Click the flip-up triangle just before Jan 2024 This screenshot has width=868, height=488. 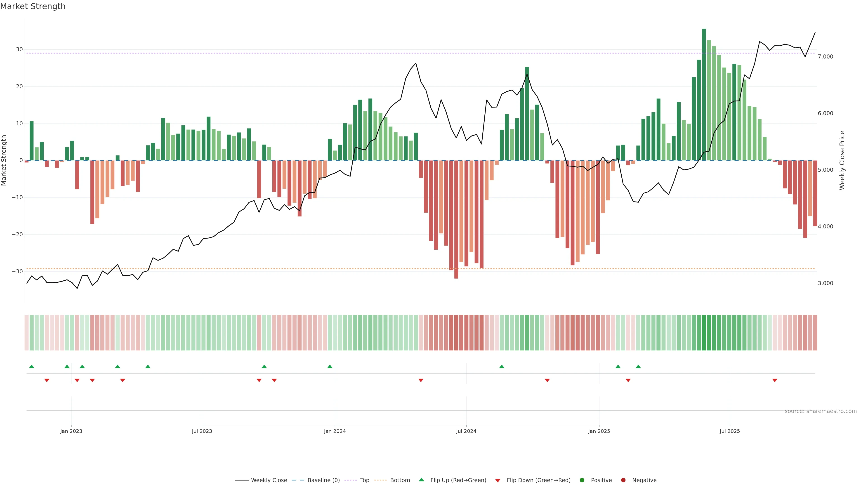330,366
